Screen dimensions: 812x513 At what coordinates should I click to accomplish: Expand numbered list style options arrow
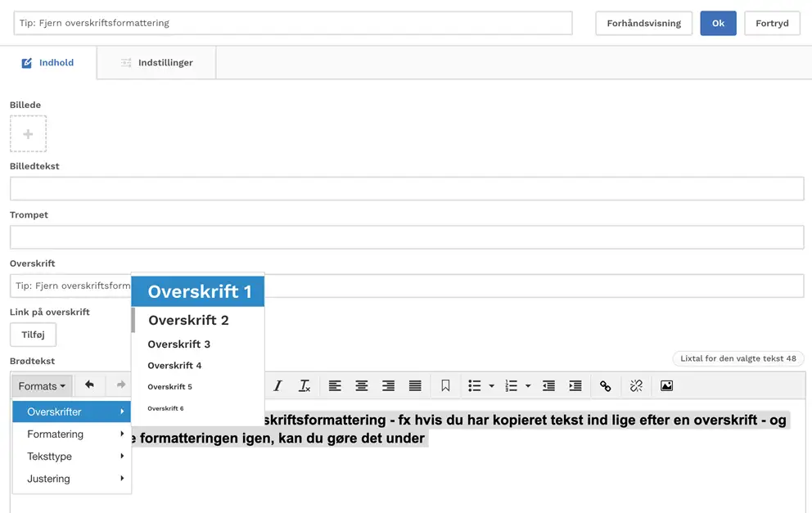click(x=528, y=386)
